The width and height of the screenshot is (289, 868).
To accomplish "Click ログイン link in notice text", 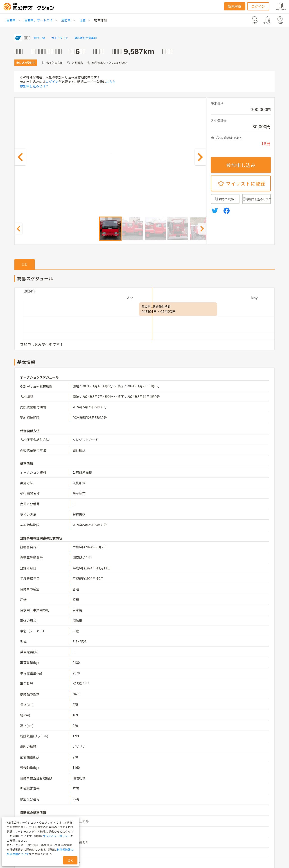I will pyautogui.click(x=52, y=82).
